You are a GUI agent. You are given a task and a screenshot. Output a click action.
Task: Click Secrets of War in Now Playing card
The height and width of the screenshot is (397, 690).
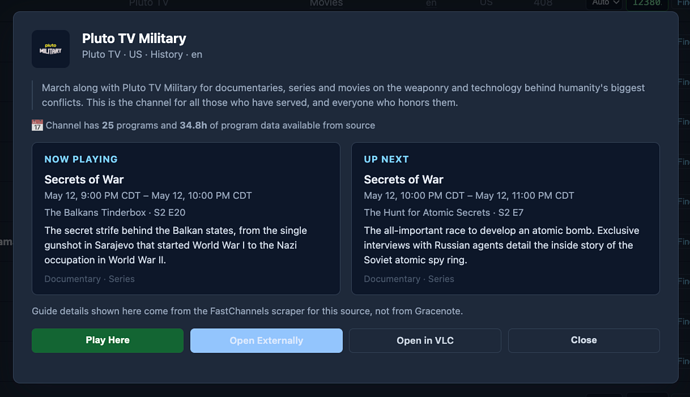[84, 180]
